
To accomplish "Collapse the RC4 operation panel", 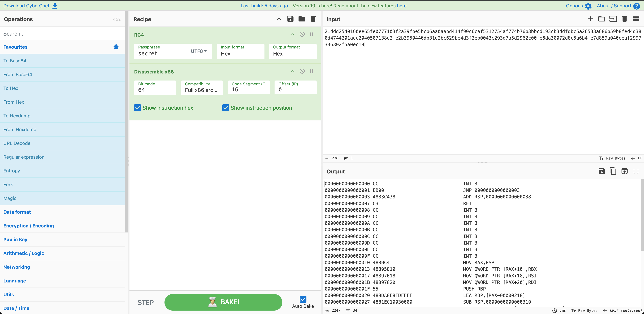I will pos(293,35).
